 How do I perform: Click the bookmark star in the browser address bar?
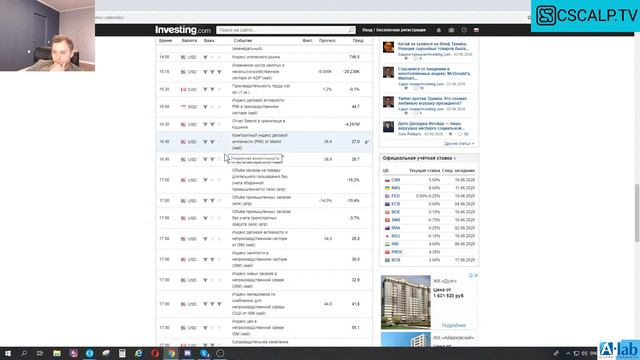click(x=529, y=18)
